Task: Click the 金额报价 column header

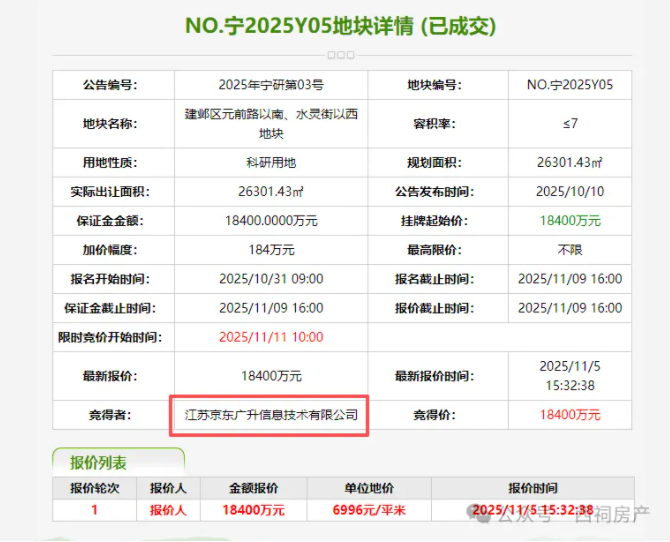Action: 251,489
